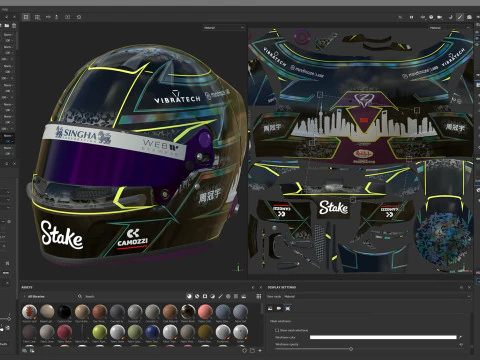Click the camera icon in top-right toolbar
The height and width of the screenshot is (360, 480).
(440, 17)
